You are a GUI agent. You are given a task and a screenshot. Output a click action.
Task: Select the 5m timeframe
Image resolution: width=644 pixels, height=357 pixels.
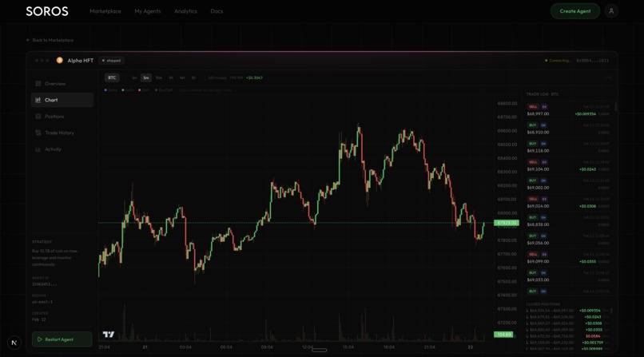145,78
